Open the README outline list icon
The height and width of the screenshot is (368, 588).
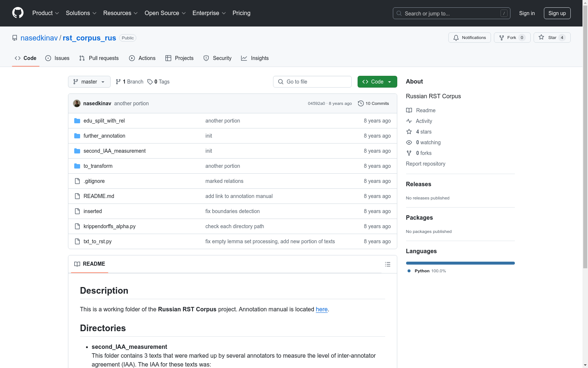pos(388,264)
